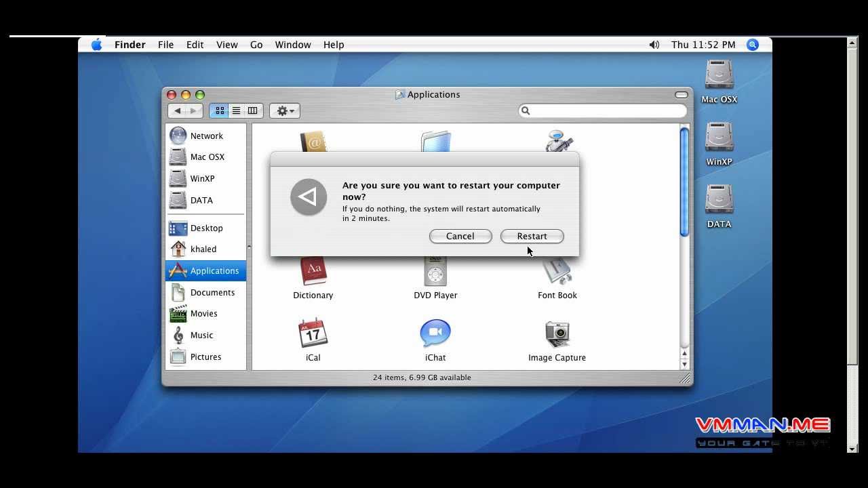The image size is (868, 488).
Task: Switch Finder to column view
Action: (253, 110)
